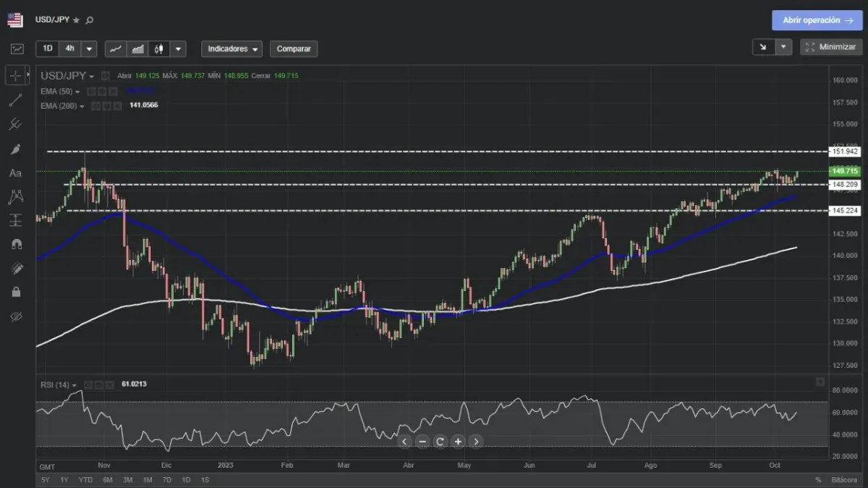Toggle visibility of USD/JPY series
868x488 pixels.
[x=105, y=75]
